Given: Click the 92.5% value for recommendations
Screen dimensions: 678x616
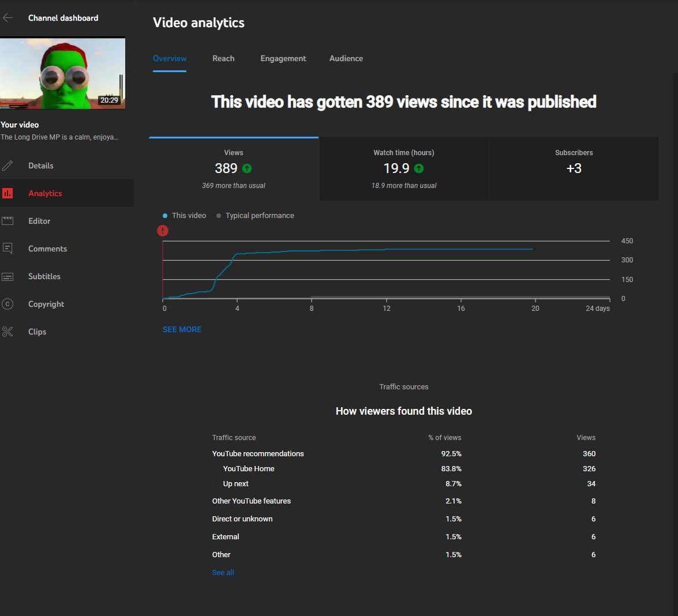Looking at the screenshot, I should (451, 453).
